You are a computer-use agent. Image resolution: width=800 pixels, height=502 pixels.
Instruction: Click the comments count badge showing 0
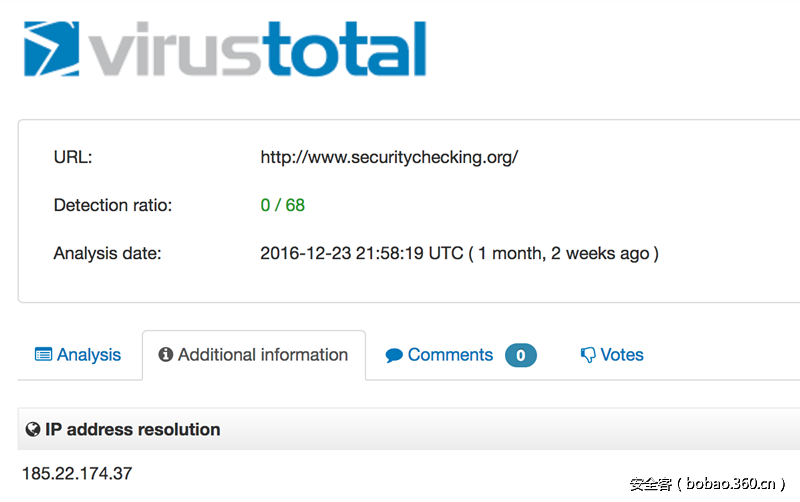pos(520,355)
